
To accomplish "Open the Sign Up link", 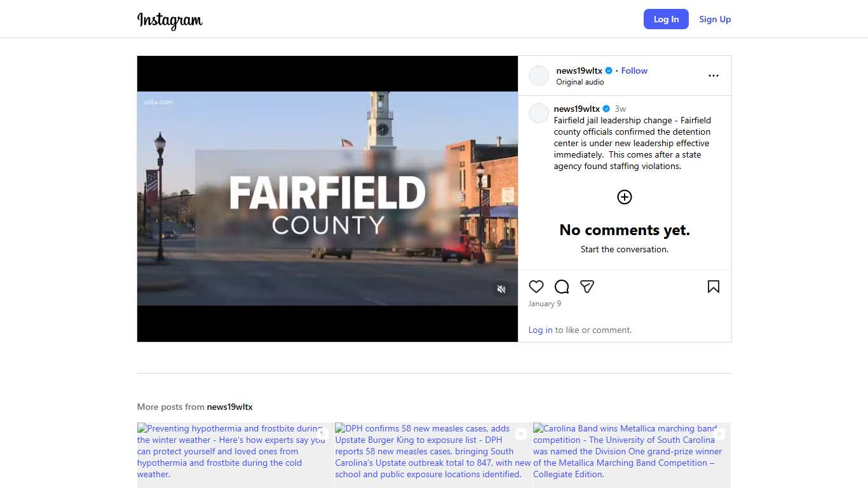I will click(715, 19).
